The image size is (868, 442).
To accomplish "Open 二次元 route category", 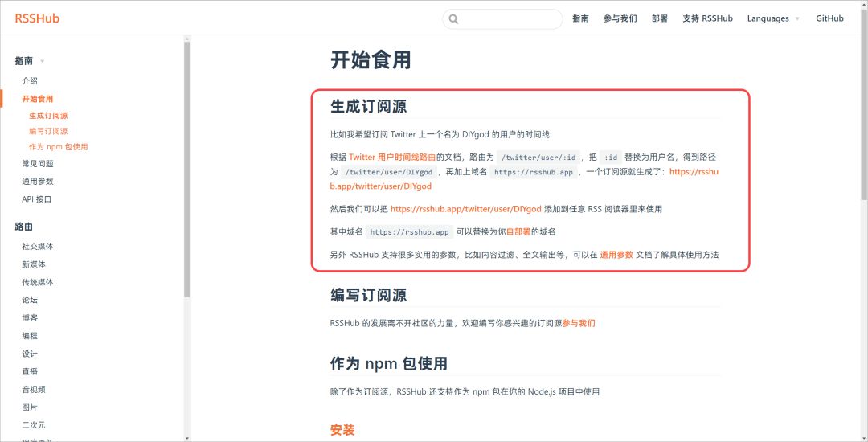I will [x=34, y=425].
